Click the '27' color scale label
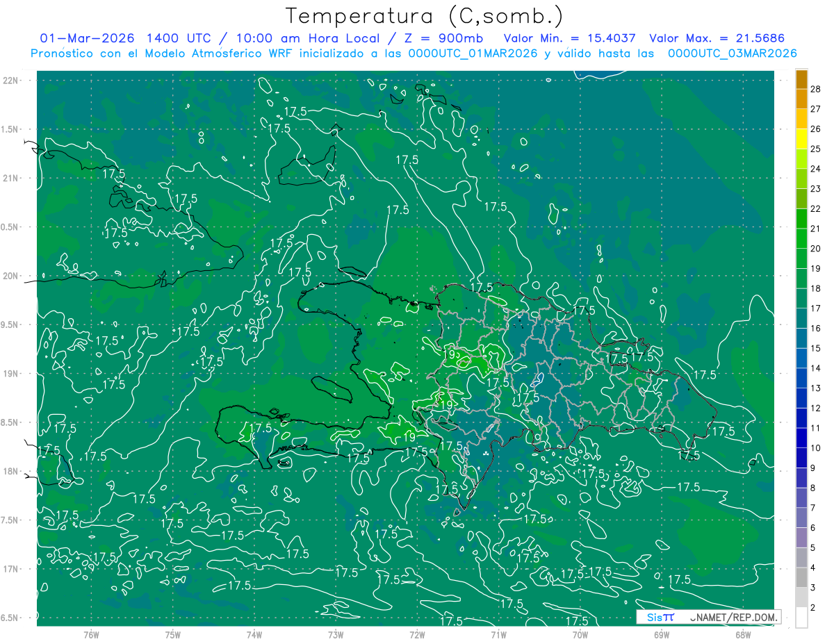This screenshot has width=834, height=644. pos(816,109)
